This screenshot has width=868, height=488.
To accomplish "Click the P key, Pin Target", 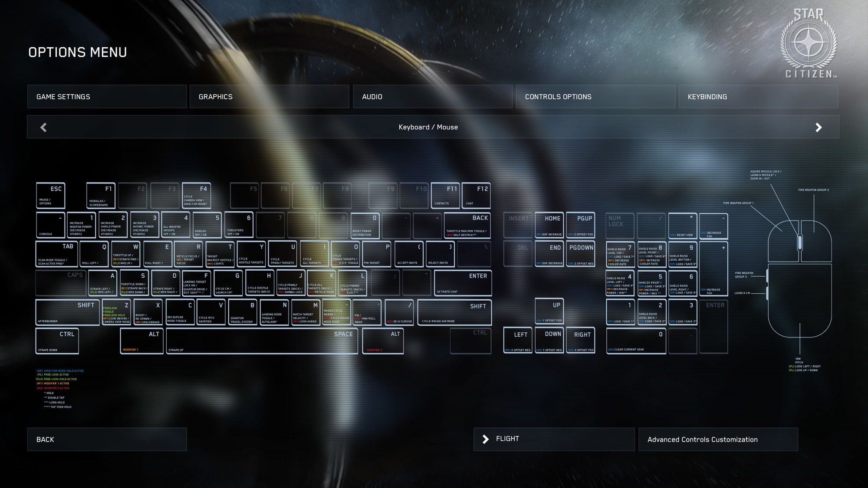I will pos(377,254).
